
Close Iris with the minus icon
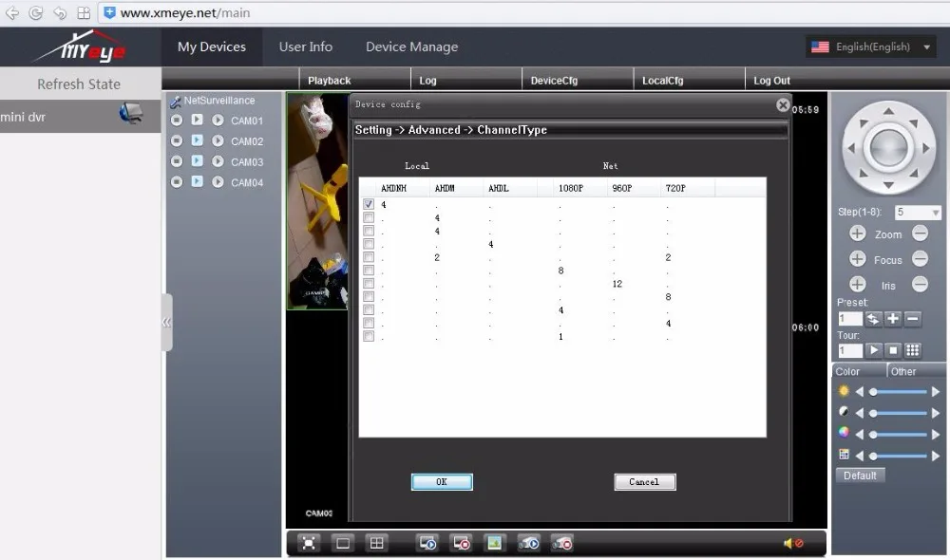(x=920, y=284)
